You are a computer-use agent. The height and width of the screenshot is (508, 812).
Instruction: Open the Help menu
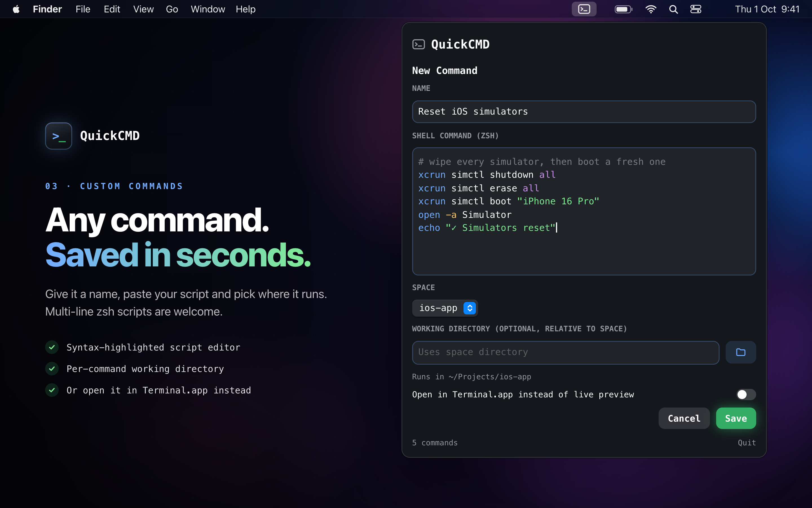click(246, 9)
